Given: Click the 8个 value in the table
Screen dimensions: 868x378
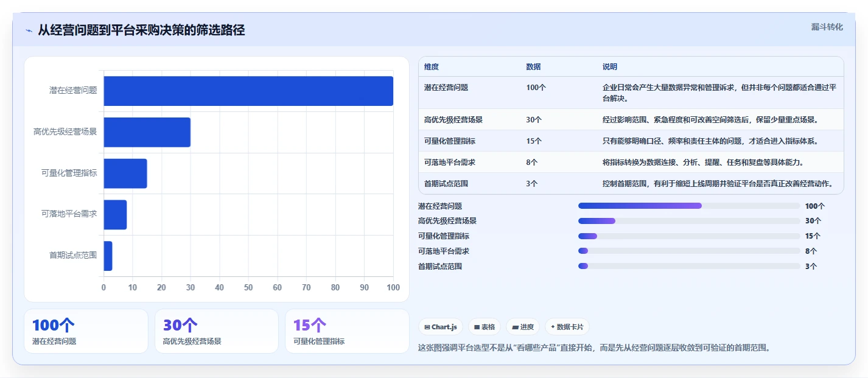Looking at the screenshot, I should click(532, 162).
